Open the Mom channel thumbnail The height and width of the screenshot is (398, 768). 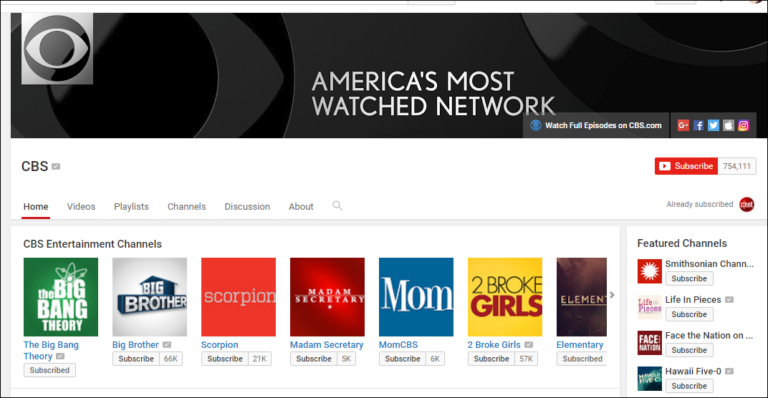tap(416, 297)
